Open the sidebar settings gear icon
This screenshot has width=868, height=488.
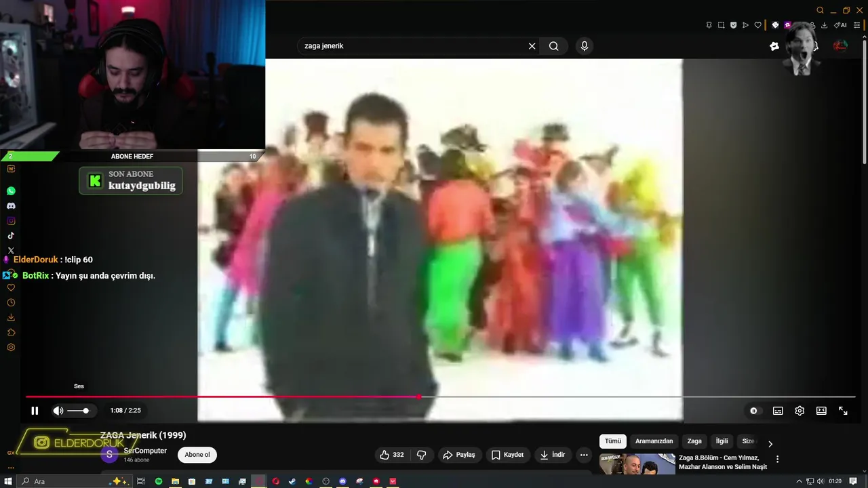[x=11, y=347]
